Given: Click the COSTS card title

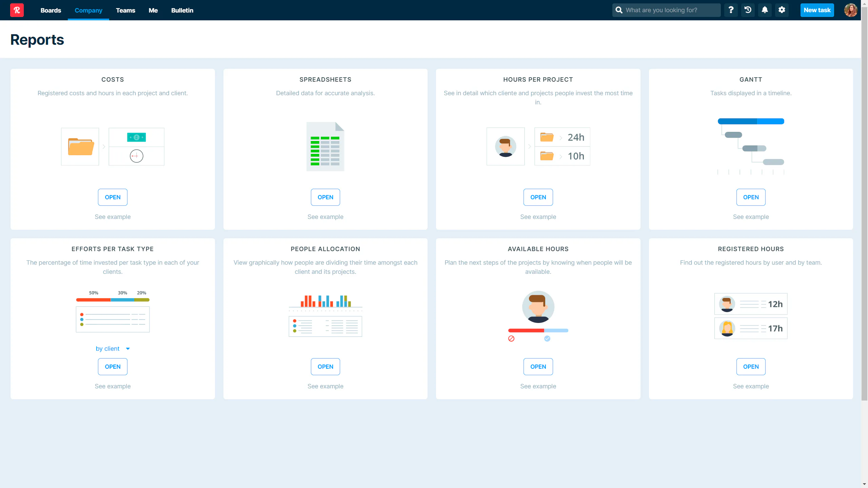Looking at the screenshot, I should 113,80.
